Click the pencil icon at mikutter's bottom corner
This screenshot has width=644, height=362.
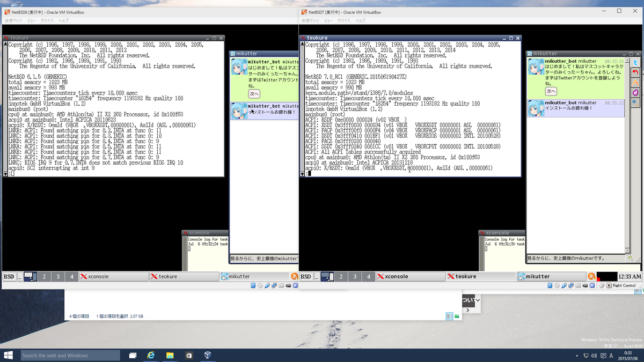pos(631,258)
